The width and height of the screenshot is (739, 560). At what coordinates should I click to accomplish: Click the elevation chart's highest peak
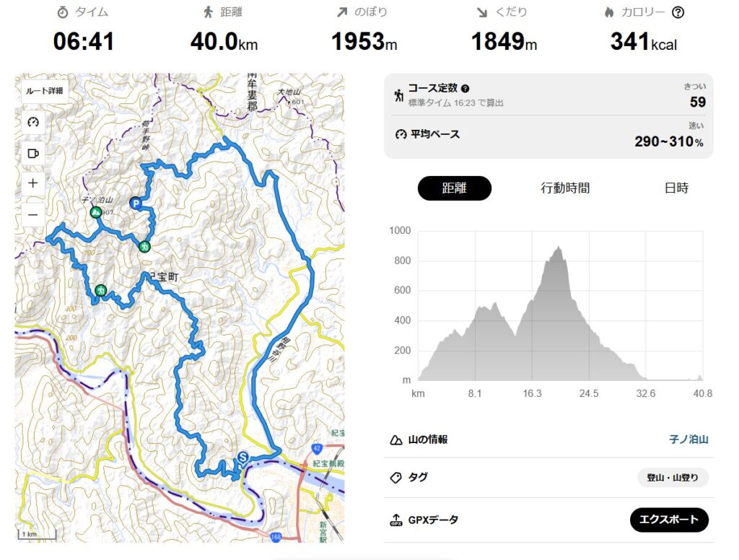(558, 248)
